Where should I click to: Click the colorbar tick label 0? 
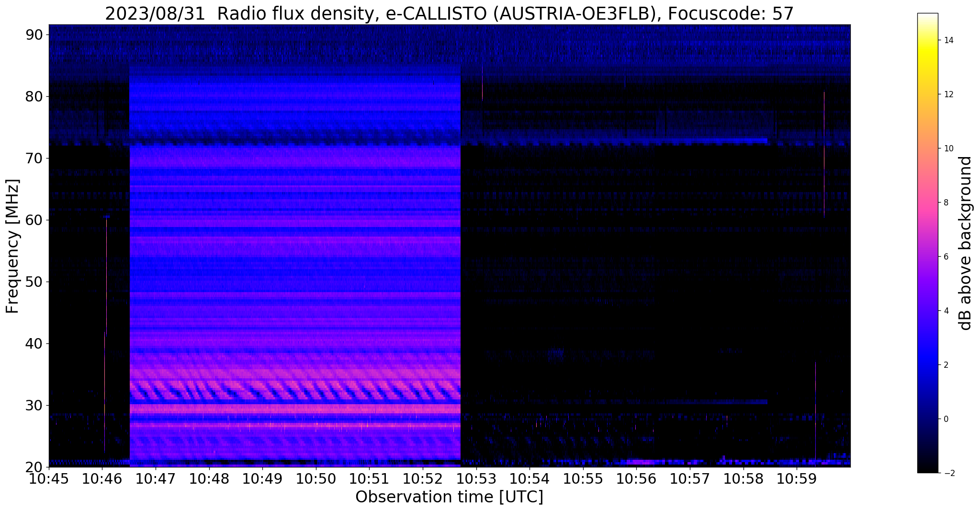(946, 419)
